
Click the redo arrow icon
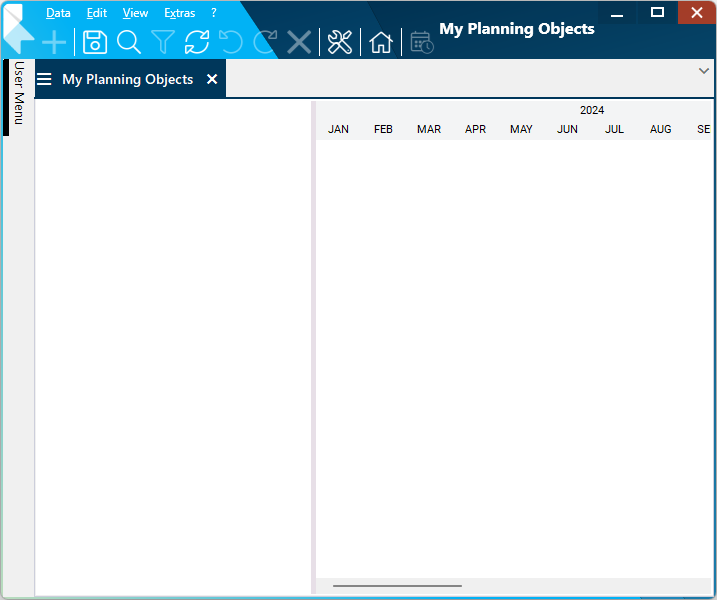(265, 42)
